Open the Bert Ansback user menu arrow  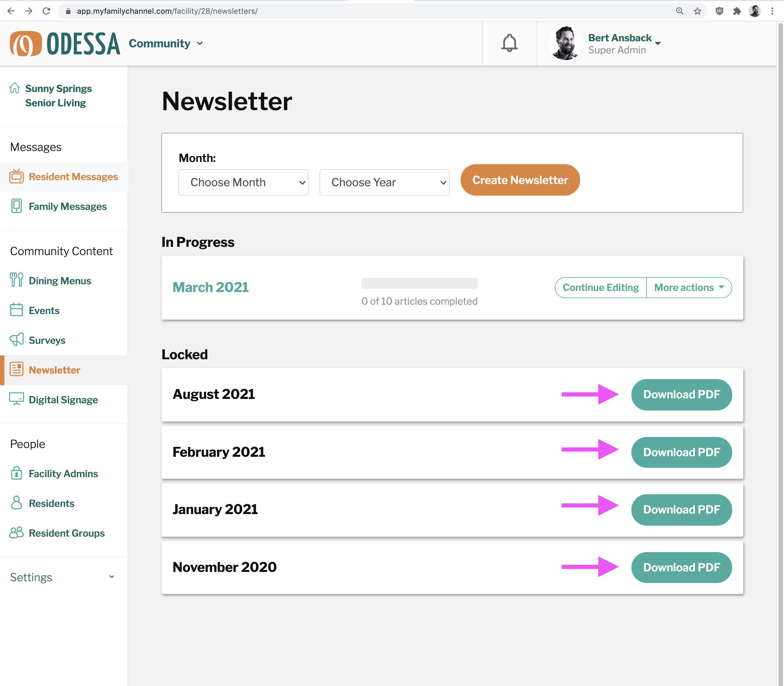click(658, 43)
